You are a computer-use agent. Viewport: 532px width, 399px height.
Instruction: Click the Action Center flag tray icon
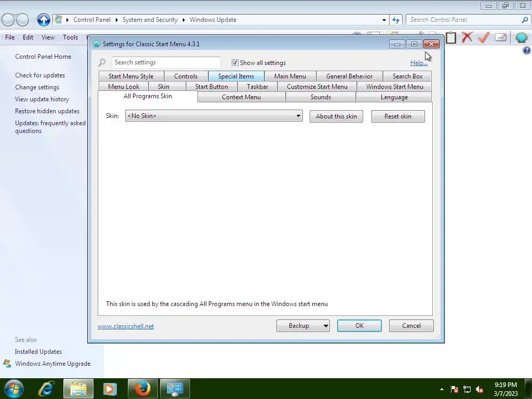[454, 389]
